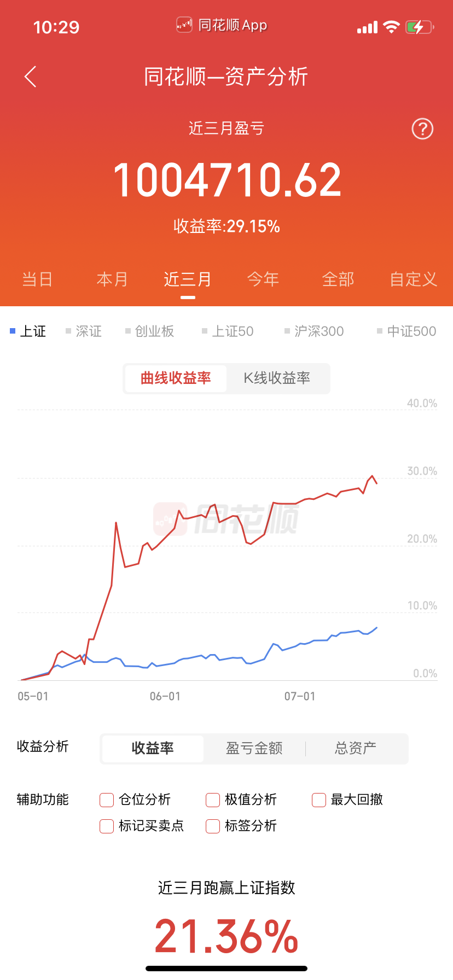
Task: Toggle the 标记买卖点 checkbox
Action: 107,826
